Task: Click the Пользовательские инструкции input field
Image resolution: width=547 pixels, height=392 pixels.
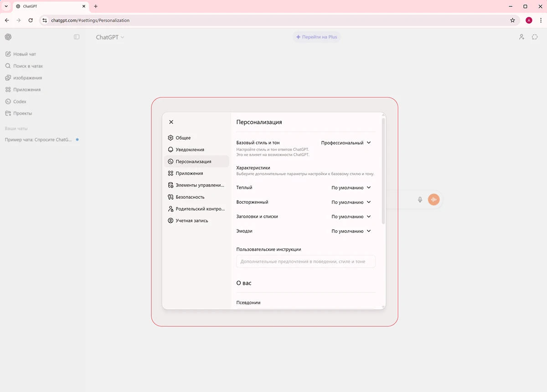Action: point(305,261)
